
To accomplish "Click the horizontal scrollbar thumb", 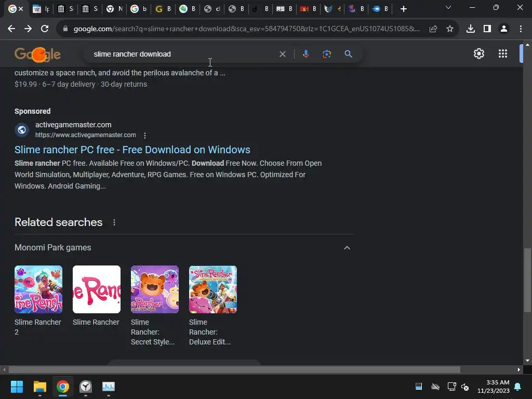I will (x=234, y=369).
